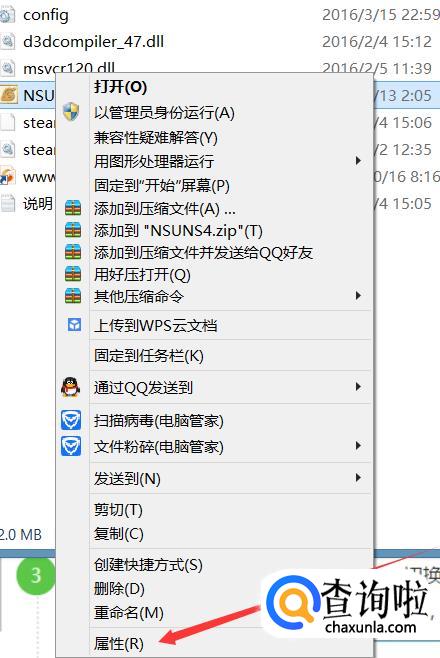
Task: Expand the 其他压缩命令 submenu arrow
Action: click(358, 295)
